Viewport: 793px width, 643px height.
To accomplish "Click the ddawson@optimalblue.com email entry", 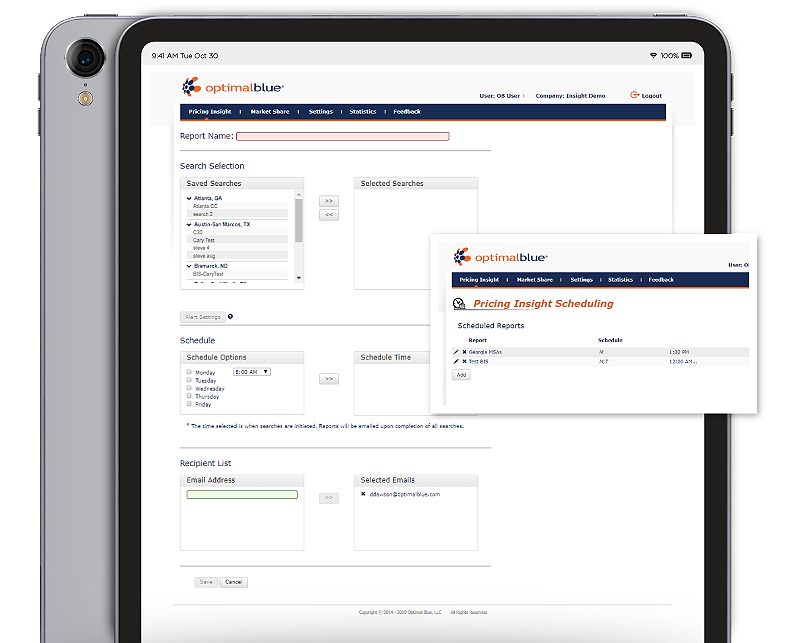I will (405, 494).
